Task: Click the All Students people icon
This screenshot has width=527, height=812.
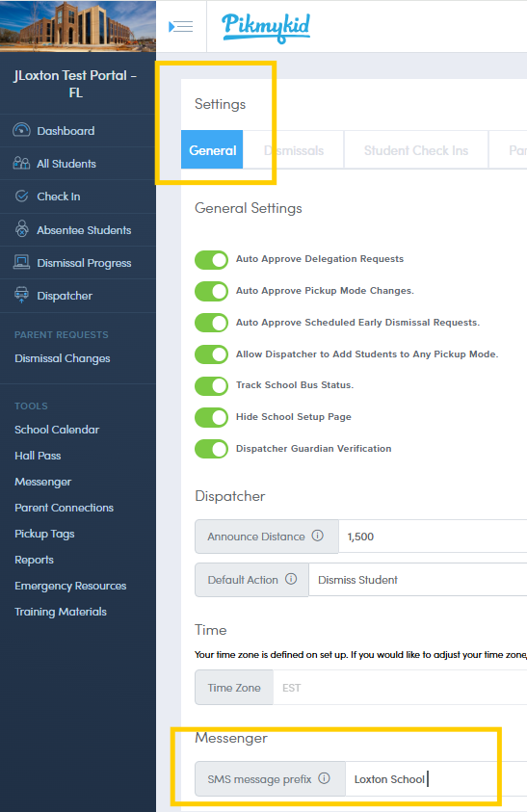Action: click(21, 163)
